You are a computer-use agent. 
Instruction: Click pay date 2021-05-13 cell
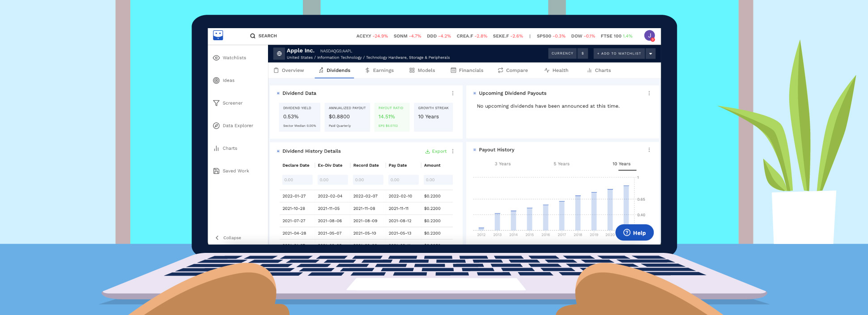tap(400, 233)
